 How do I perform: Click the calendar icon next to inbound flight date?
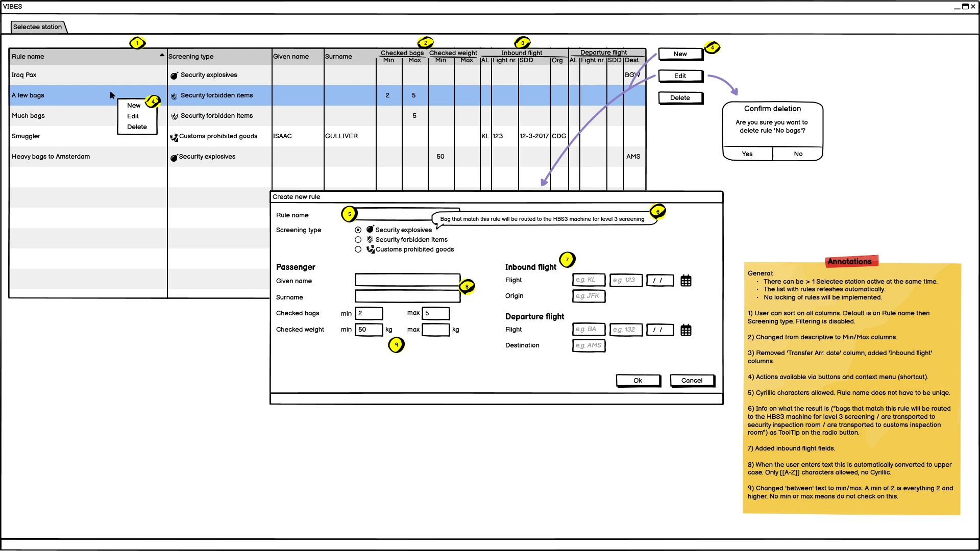[x=686, y=280]
